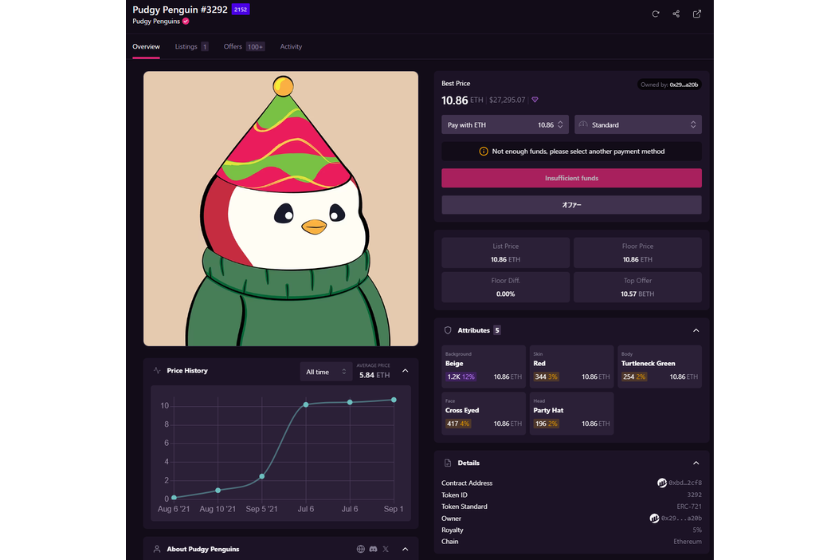Click the share icon
This screenshot has width=840, height=560.
676,14
